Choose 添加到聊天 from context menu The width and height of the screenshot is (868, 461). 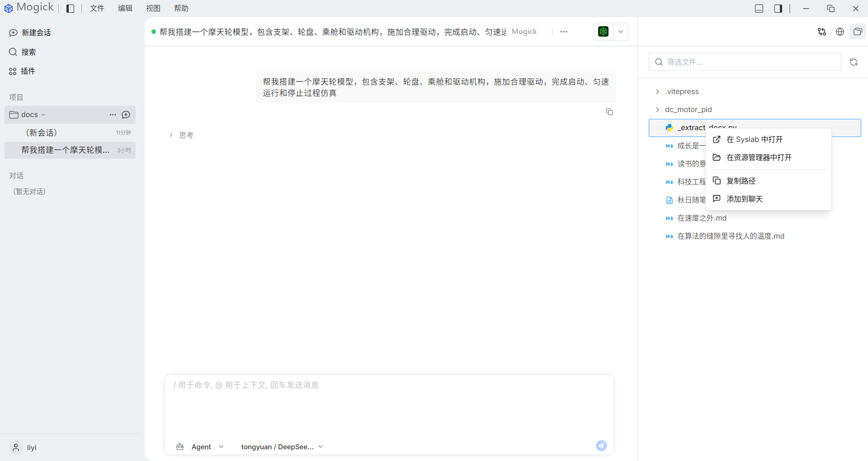click(x=768, y=199)
